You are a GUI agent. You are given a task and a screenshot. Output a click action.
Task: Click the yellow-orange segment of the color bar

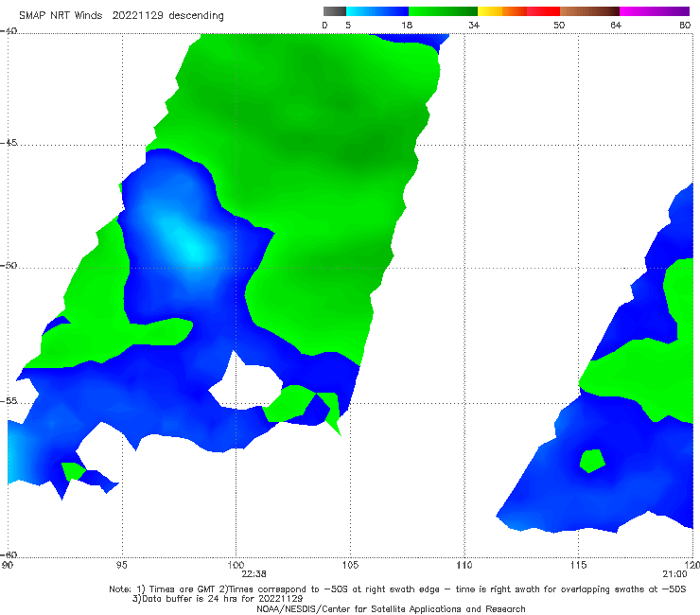pos(501,11)
